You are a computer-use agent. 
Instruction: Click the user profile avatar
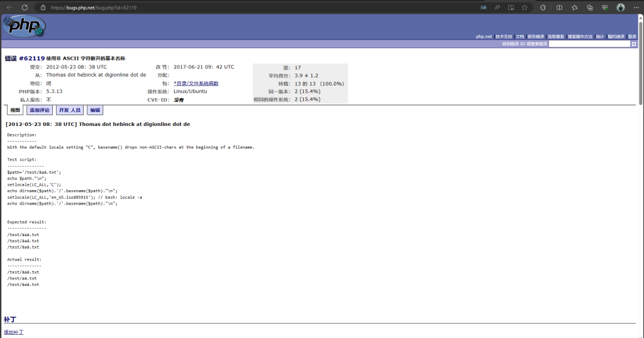coord(621,8)
